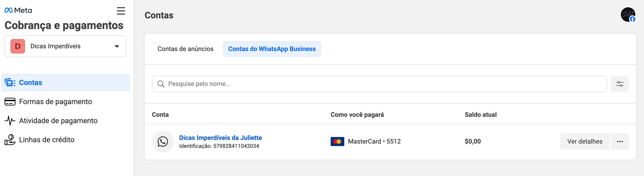Click the Como você pagará column header
The width and height of the screenshot is (644, 176).
tap(357, 115)
